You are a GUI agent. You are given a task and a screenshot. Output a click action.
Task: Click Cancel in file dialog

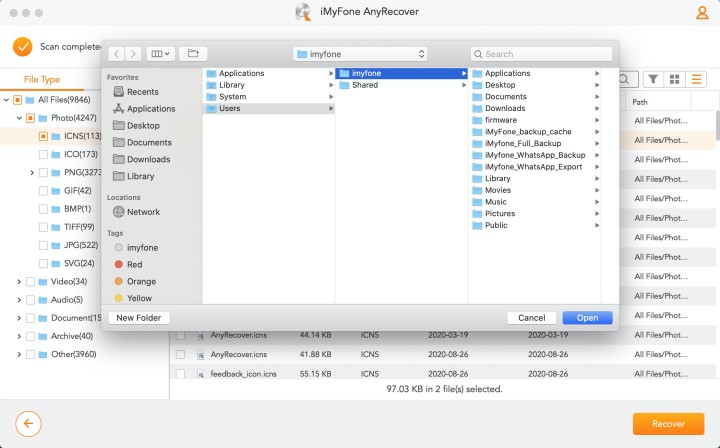point(531,318)
